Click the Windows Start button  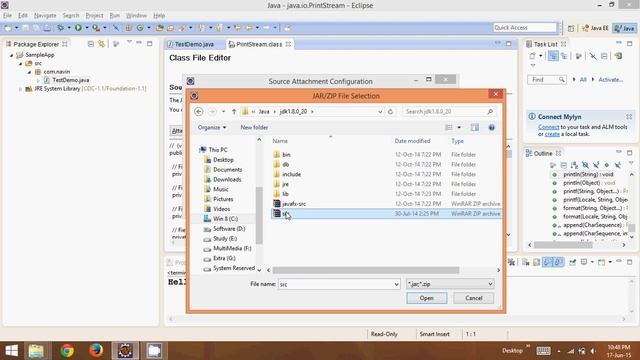(11, 351)
